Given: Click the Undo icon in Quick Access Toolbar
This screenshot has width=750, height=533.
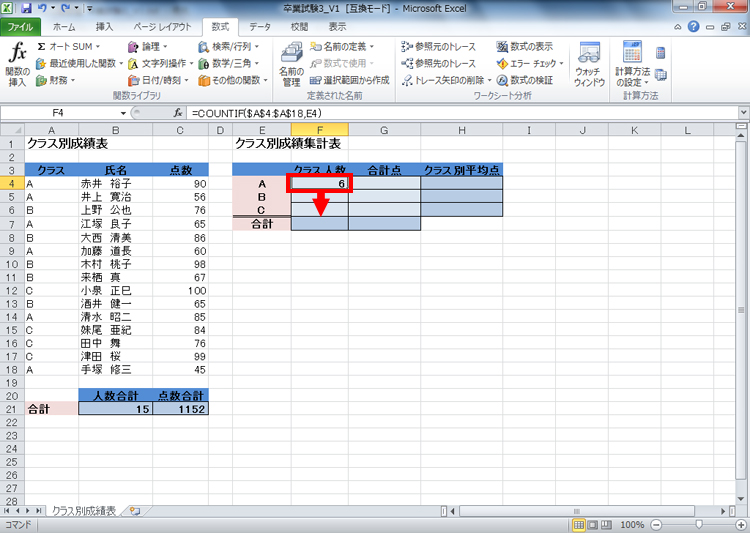Looking at the screenshot, I should click(x=42, y=8).
